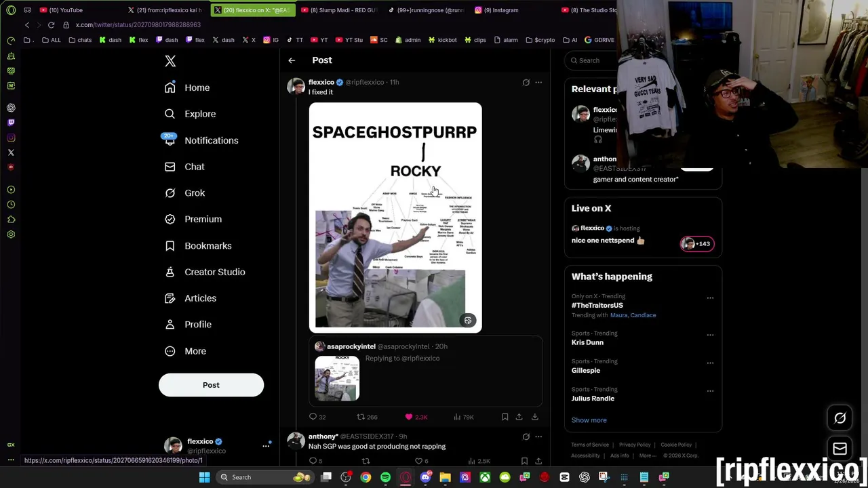Open Grok icon on anthony's reply

click(x=526, y=436)
